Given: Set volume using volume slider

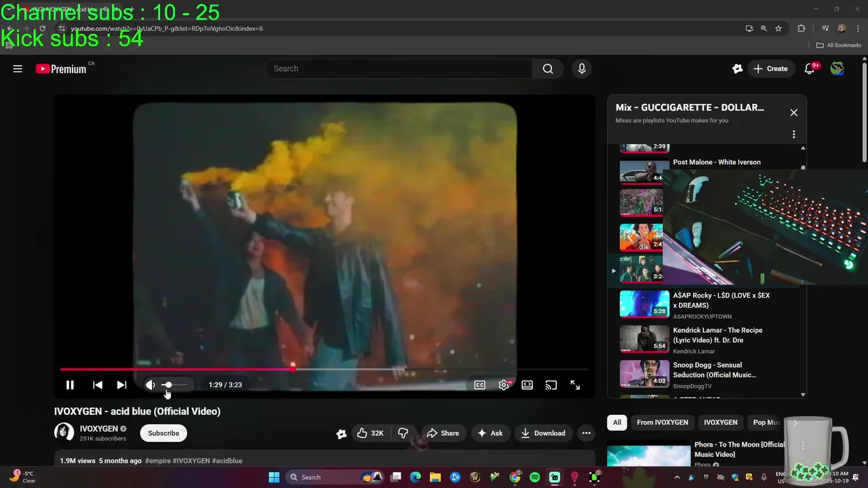Looking at the screenshot, I should point(175,385).
